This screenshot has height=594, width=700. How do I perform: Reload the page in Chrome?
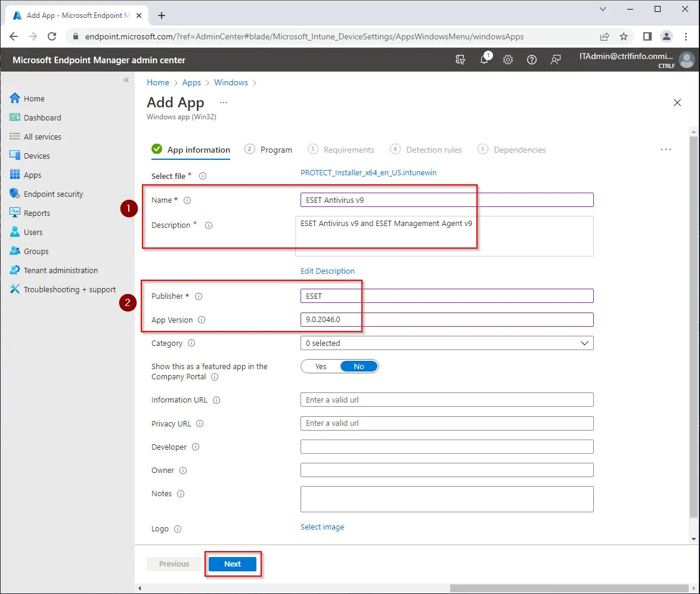coord(52,36)
